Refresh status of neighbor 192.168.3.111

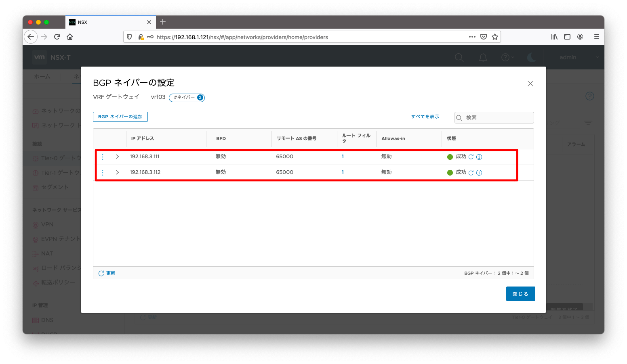click(x=471, y=157)
